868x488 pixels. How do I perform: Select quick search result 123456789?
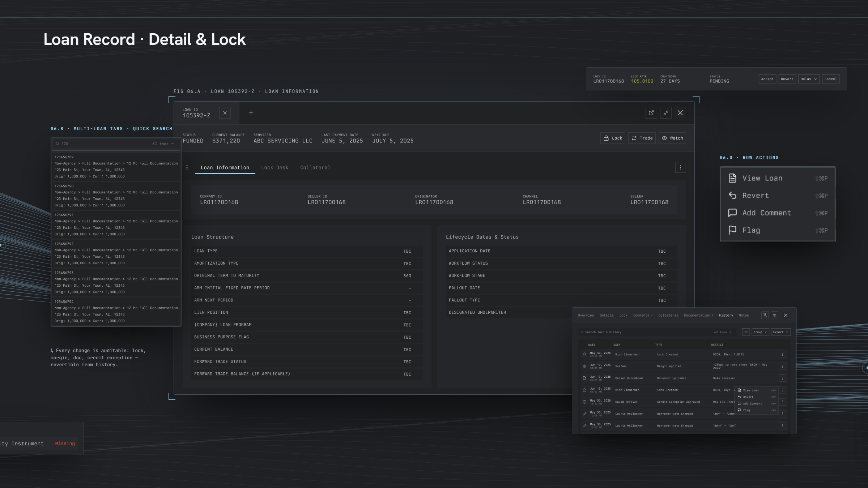(116, 167)
